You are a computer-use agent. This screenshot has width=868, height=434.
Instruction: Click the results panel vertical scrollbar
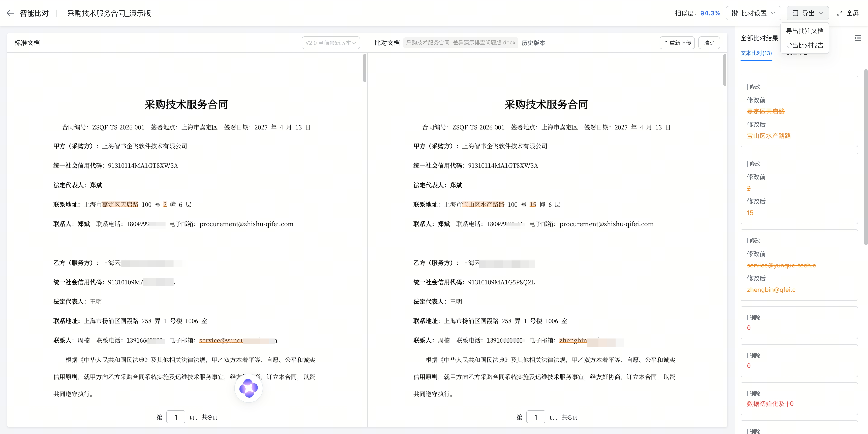click(866, 157)
